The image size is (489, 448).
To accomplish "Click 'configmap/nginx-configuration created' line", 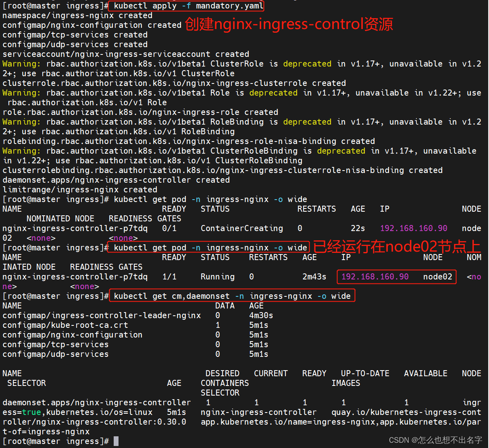I will 92,25.
